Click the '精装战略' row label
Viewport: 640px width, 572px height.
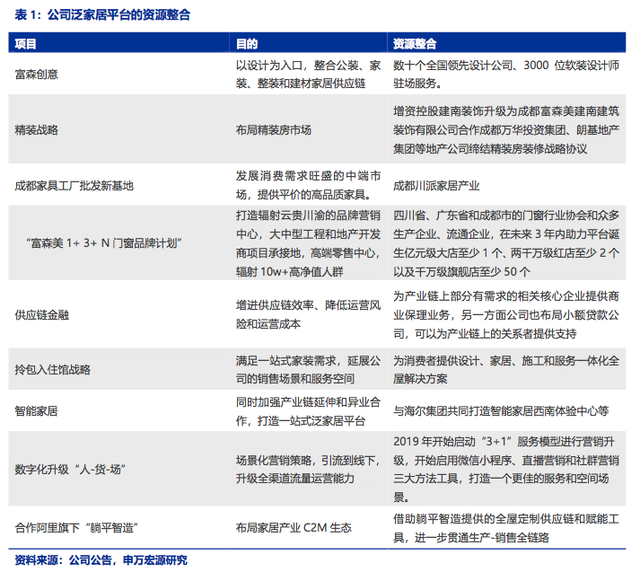[x=36, y=130]
